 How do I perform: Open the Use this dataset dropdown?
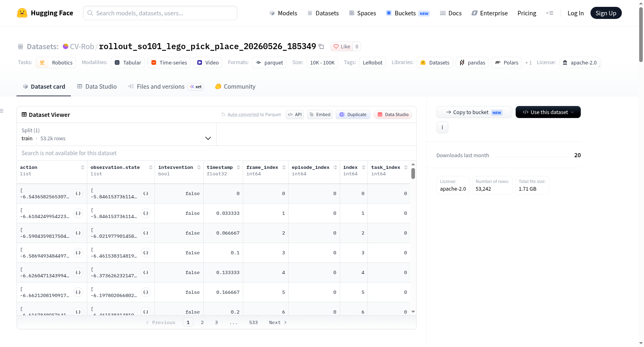tap(548, 112)
